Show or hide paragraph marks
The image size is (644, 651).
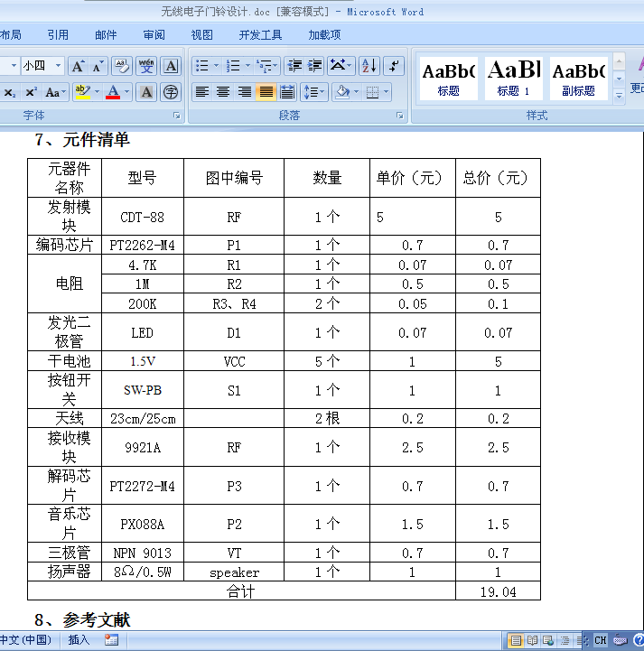(x=394, y=66)
